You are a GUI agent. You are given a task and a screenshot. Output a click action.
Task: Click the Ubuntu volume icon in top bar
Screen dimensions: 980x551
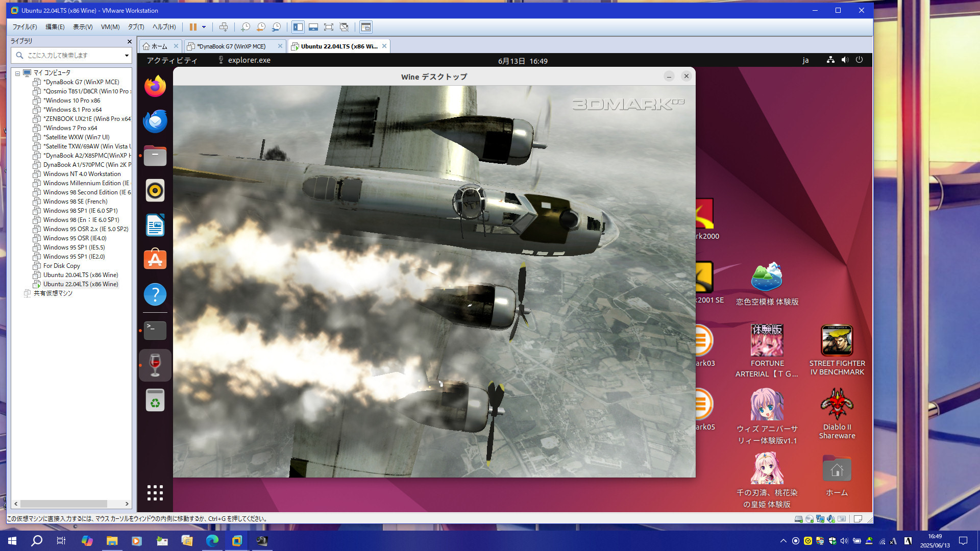pos(845,60)
